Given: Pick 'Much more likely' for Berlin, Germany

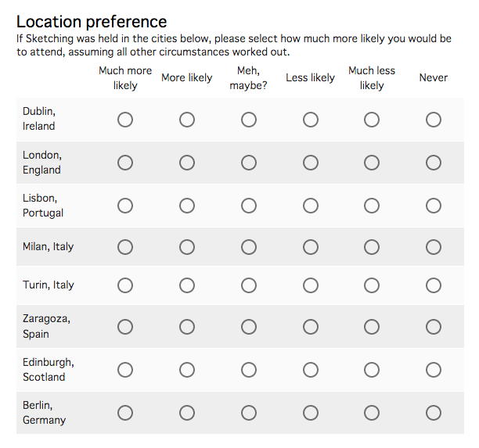Looking at the screenshot, I should [x=125, y=413].
